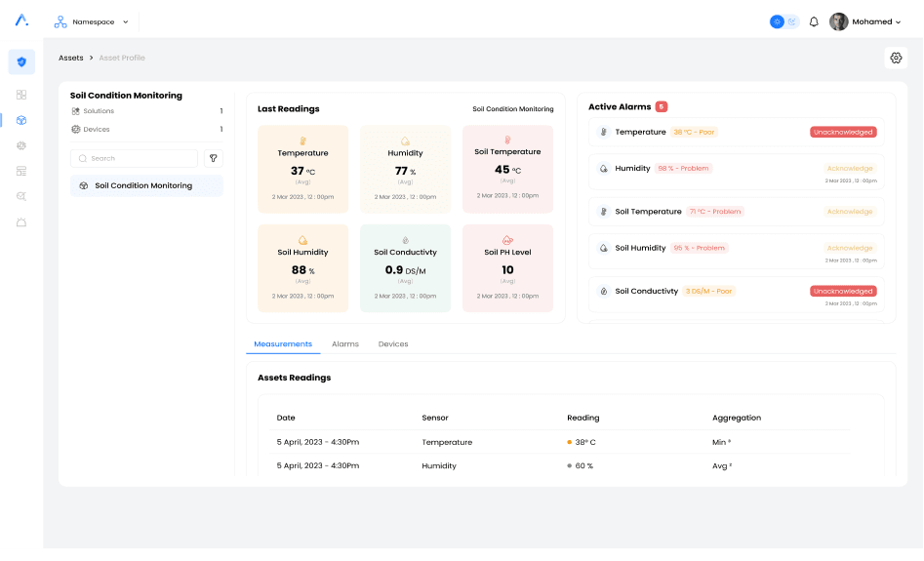Click the Soil PH Level reading card
924x561 pixels.
coord(507,268)
